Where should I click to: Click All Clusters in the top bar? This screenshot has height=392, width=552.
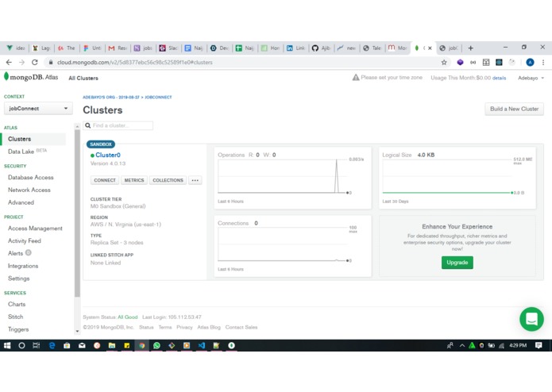click(x=83, y=78)
